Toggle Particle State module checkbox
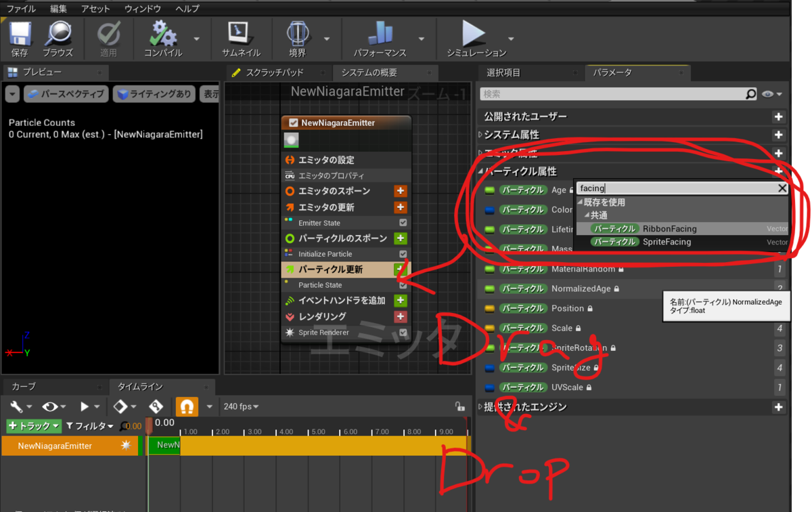 tap(403, 285)
